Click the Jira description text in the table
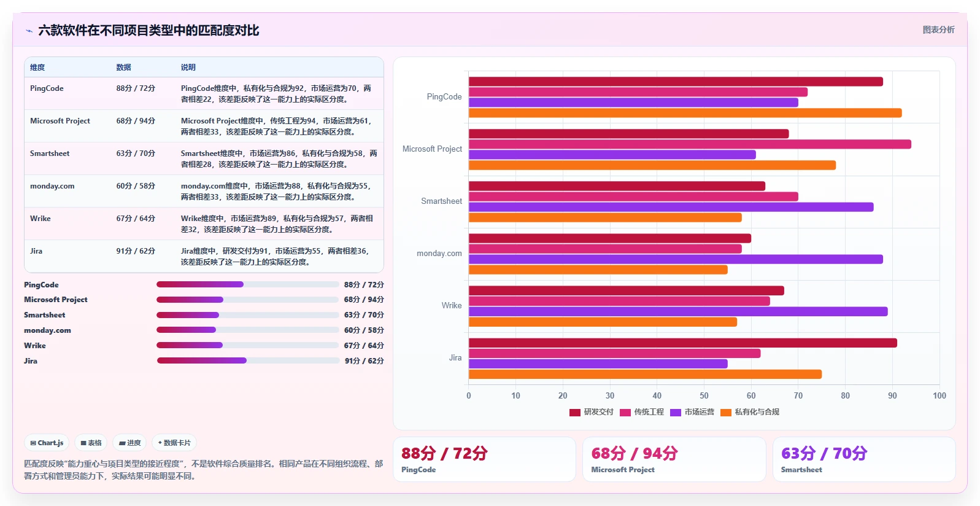Screen dimensions: 980x506 [x=275, y=257]
